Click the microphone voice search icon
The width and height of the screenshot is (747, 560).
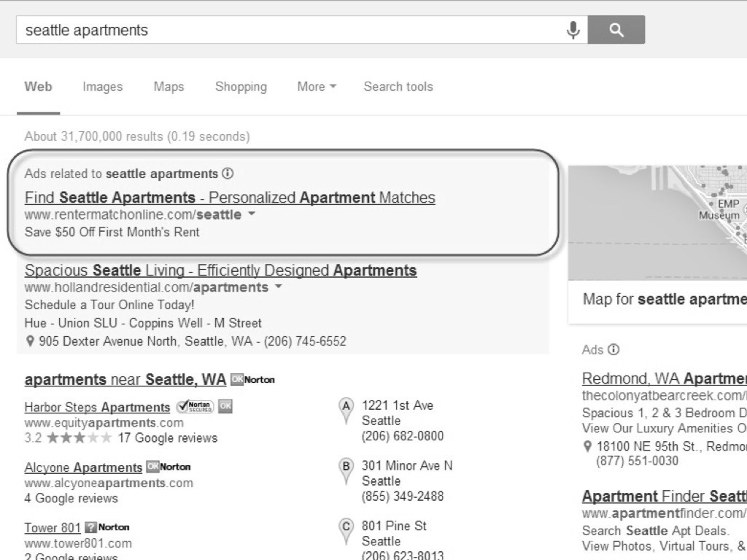click(573, 30)
